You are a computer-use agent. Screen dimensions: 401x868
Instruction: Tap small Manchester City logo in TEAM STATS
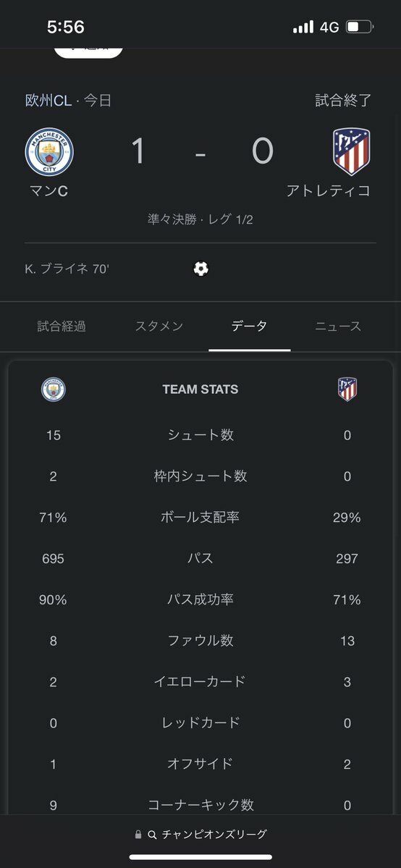pos(53,389)
